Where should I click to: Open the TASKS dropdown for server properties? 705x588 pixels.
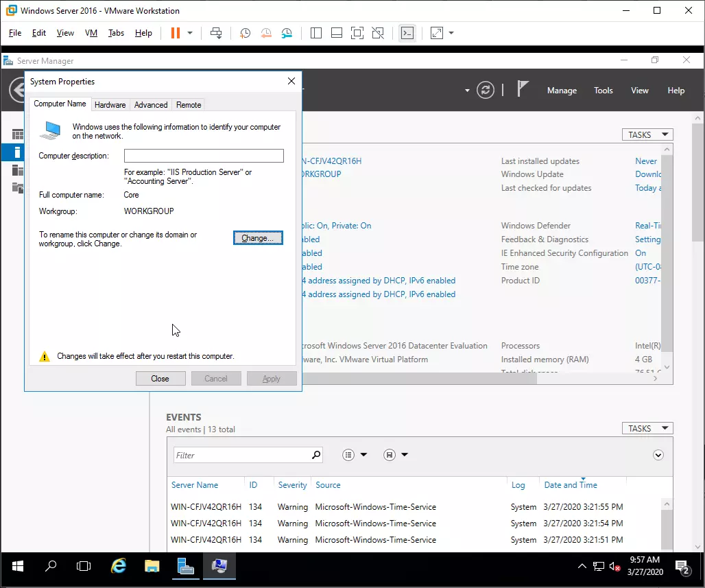click(x=647, y=134)
